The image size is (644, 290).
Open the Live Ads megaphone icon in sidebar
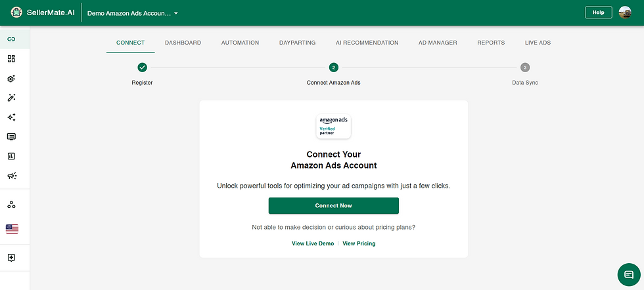coord(12,176)
